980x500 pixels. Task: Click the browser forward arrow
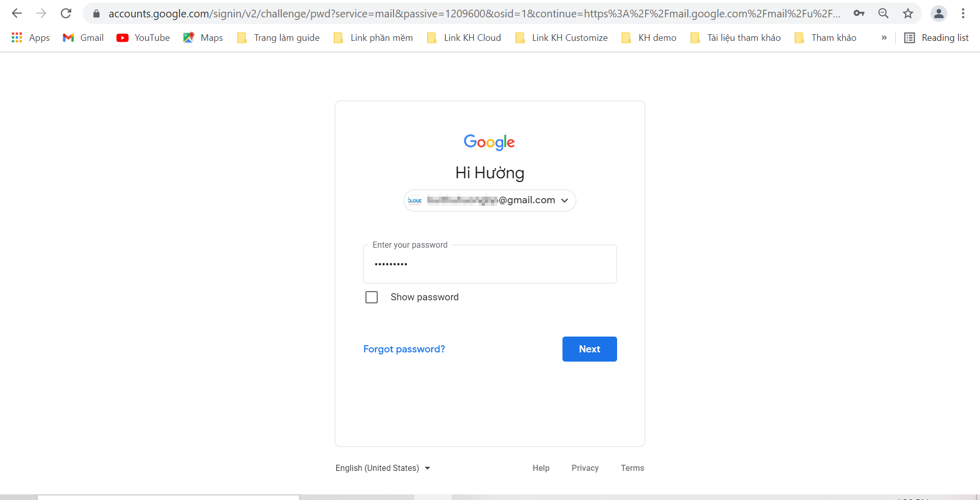pos(41,13)
